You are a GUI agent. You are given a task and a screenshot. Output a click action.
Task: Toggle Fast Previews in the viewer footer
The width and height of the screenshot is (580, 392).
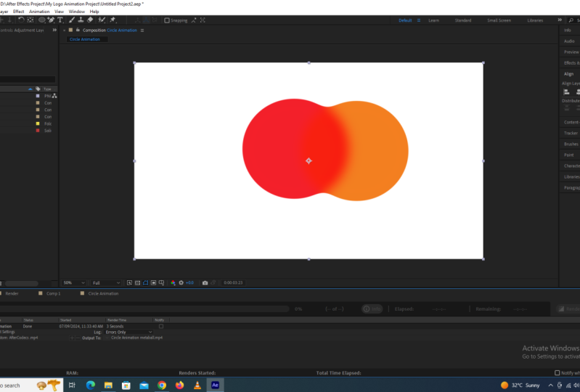click(x=129, y=283)
